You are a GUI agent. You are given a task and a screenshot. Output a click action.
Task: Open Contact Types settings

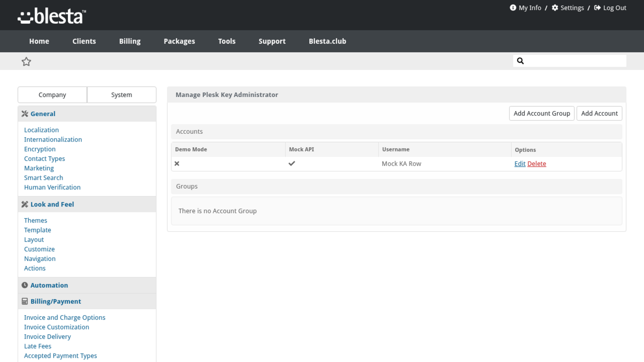(45, 159)
